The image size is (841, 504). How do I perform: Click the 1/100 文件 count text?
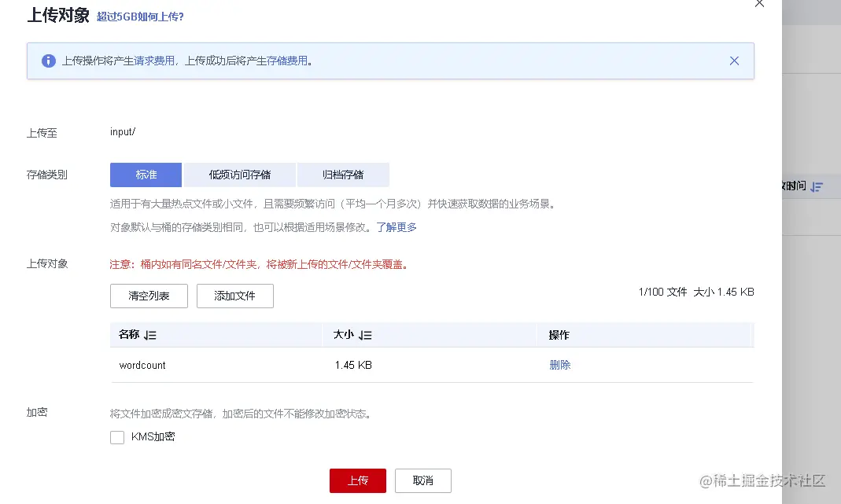tap(662, 292)
